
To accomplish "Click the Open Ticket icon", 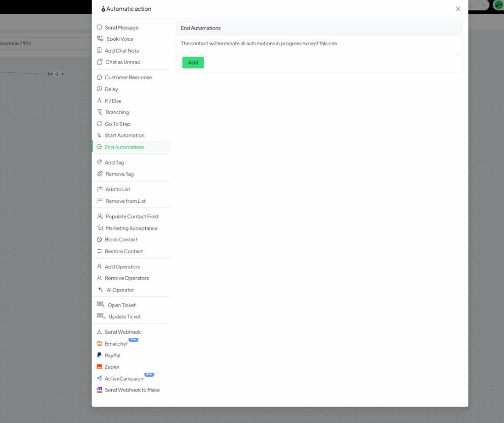I will pyautogui.click(x=100, y=305).
